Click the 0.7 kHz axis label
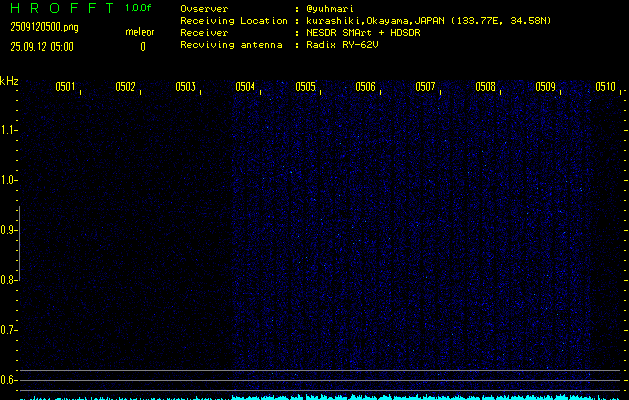629x400 pixels. (x=8, y=330)
